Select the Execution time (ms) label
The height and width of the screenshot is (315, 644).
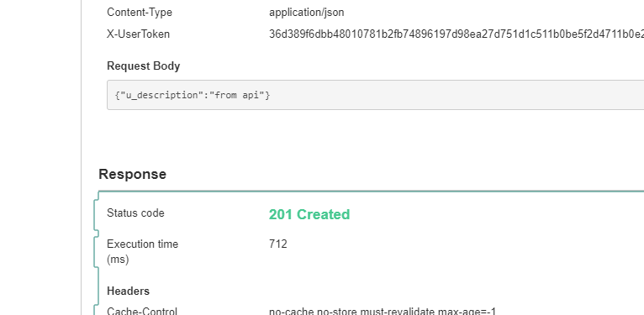143,251
